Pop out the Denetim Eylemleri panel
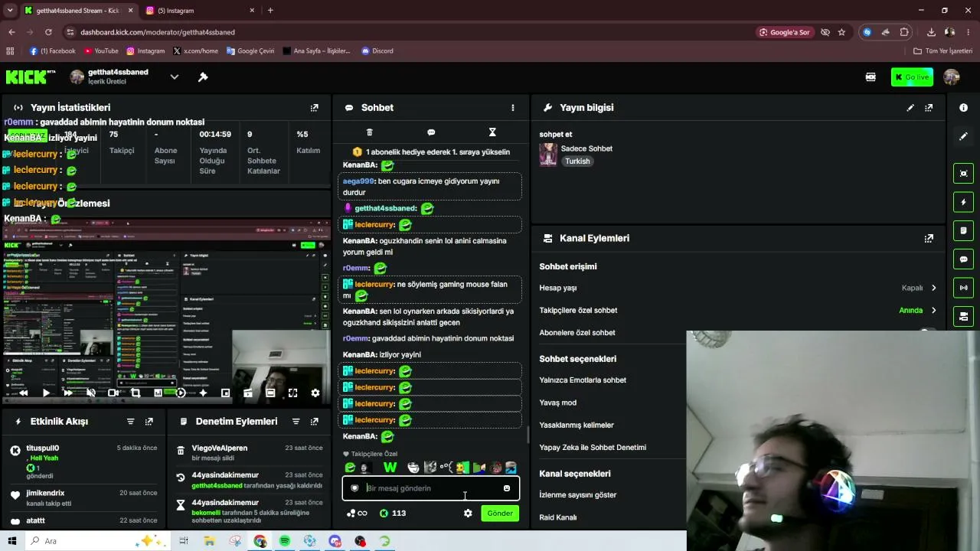 point(314,422)
